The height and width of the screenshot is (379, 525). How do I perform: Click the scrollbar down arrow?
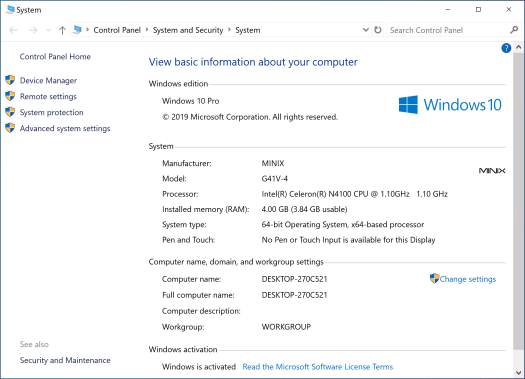click(x=518, y=372)
